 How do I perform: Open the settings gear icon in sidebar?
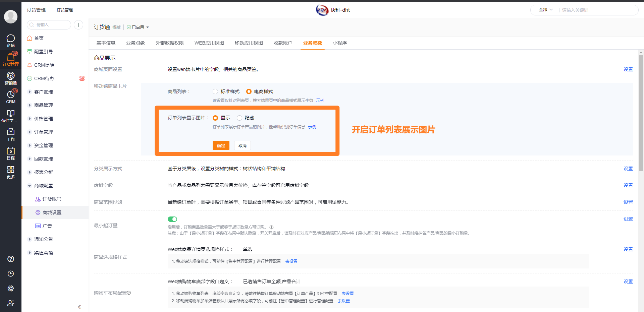tap(11, 288)
